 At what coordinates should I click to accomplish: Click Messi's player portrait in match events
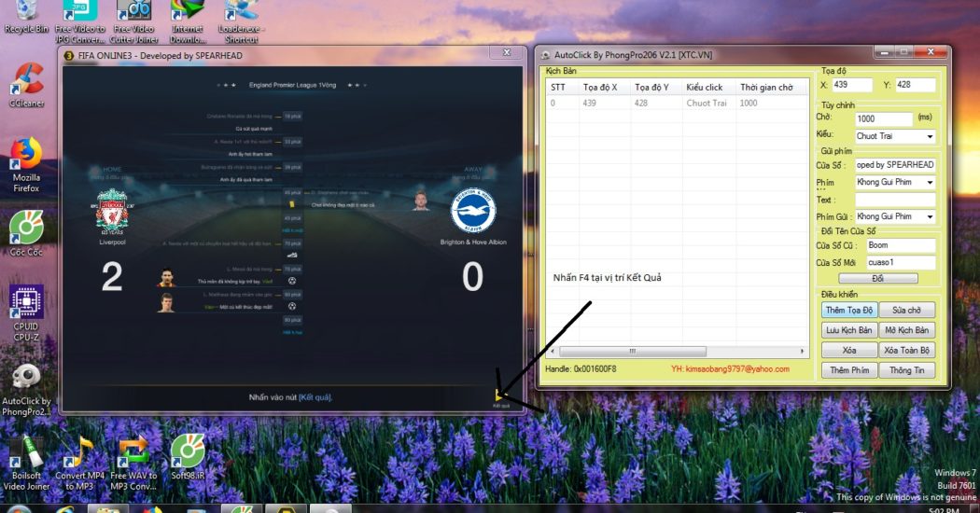click(x=165, y=277)
